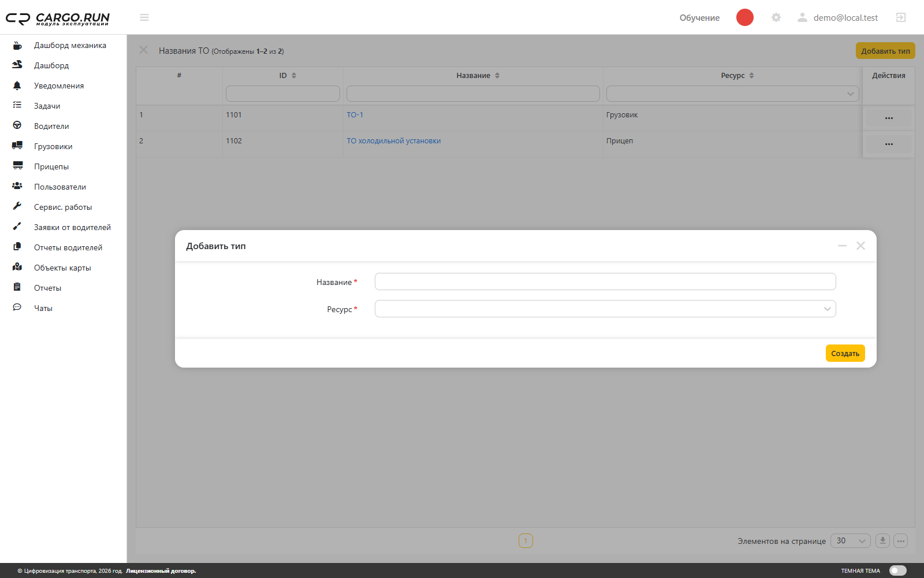
Task: Click the logout icon in header
Action: click(901, 17)
